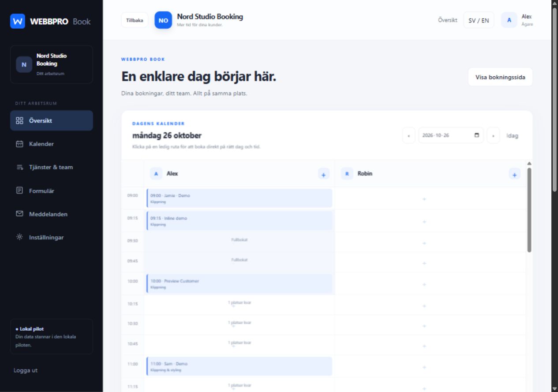Open the 09:15 Inline demo booking

[x=239, y=221]
